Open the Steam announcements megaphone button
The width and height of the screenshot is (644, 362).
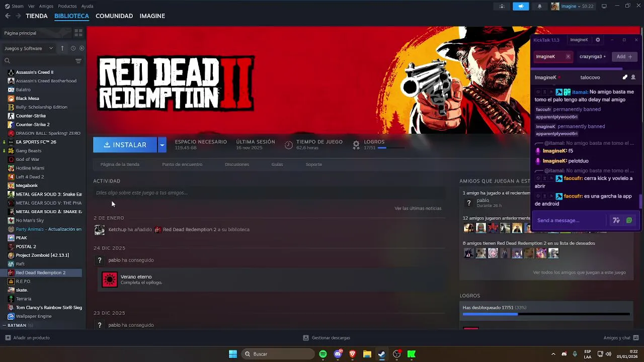[521, 6]
